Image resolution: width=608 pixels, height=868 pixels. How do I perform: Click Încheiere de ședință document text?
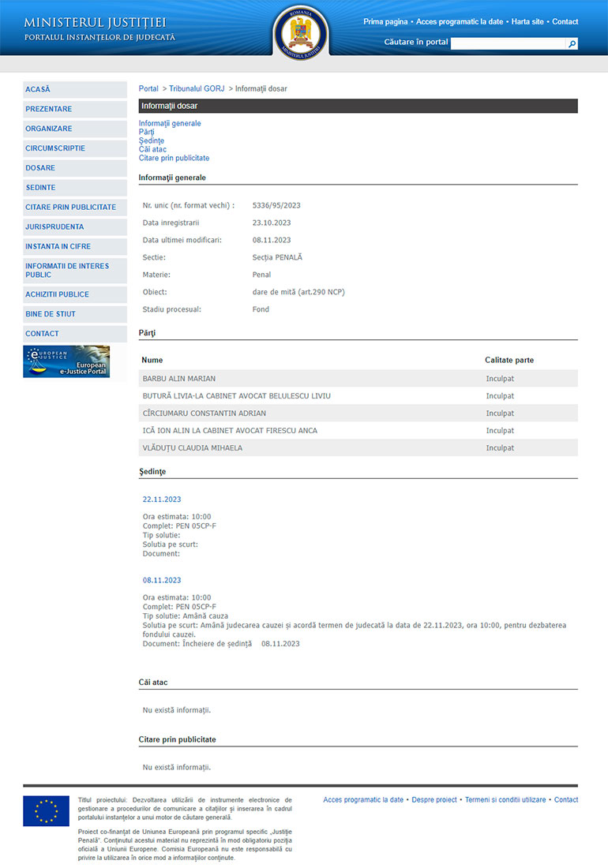[217, 644]
